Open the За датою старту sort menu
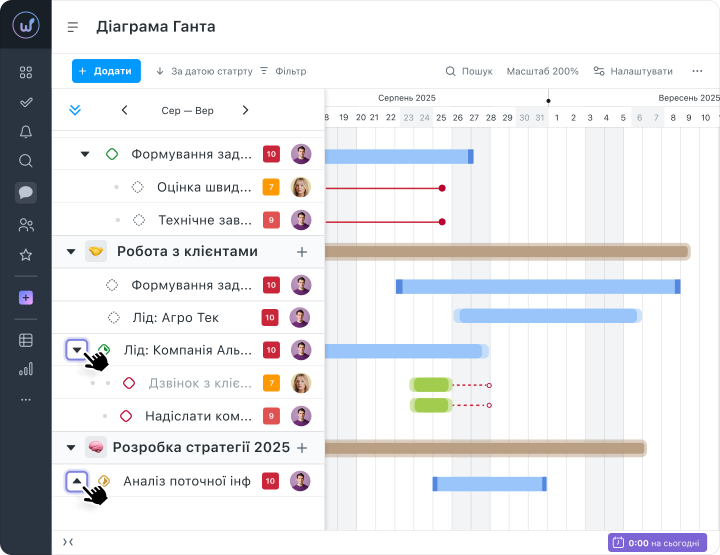 pos(204,71)
